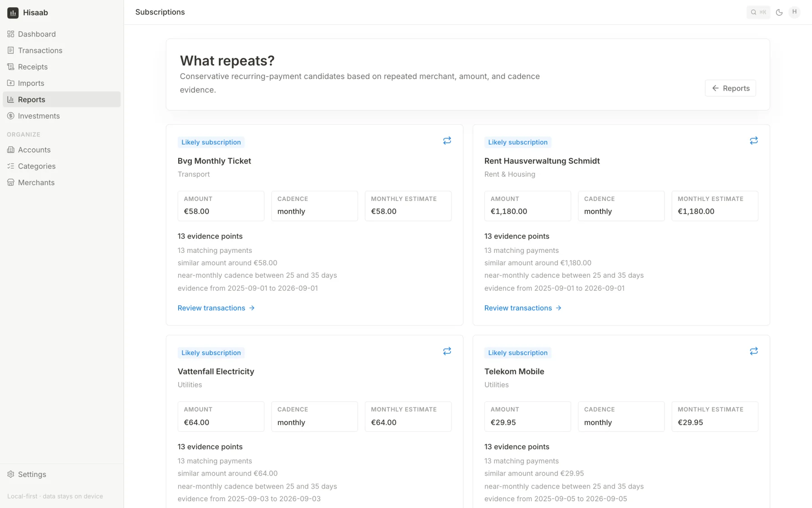Click Likely subscription badge on Rent card

(x=518, y=142)
